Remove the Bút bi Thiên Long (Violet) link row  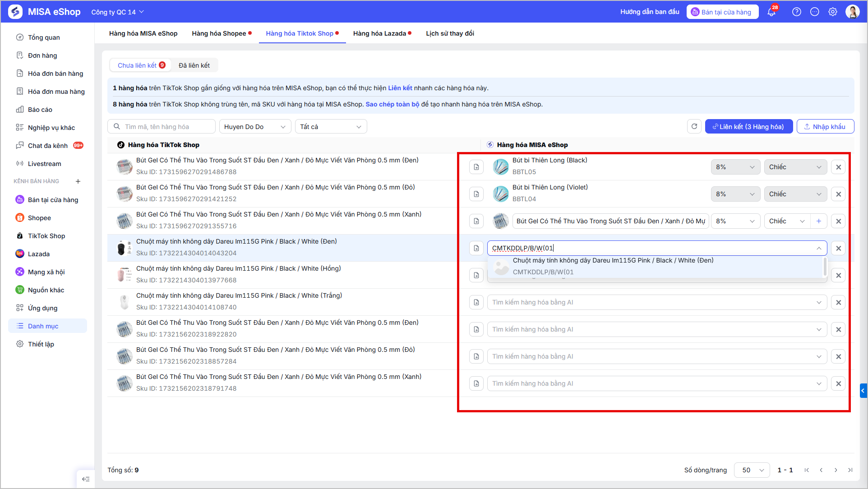click(838, 194)
